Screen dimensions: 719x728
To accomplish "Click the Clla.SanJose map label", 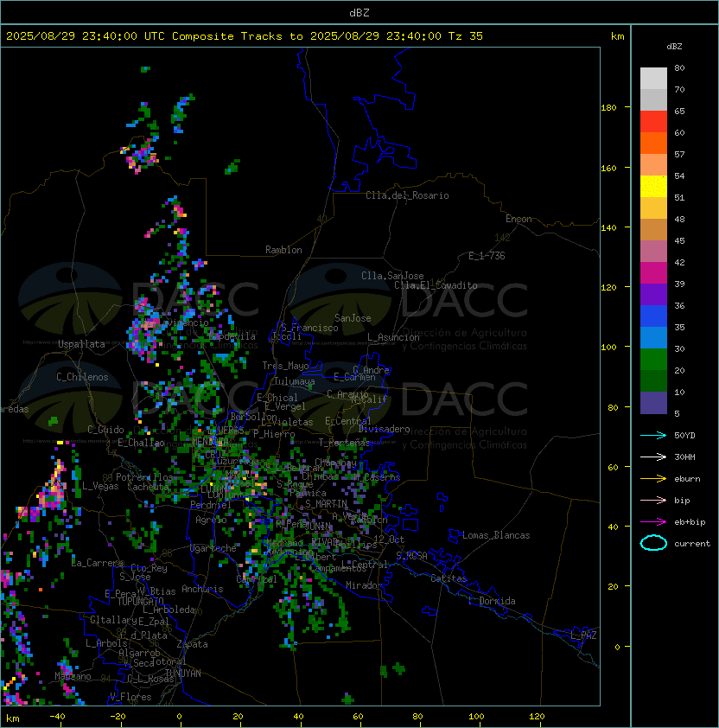I will [392, 276].
